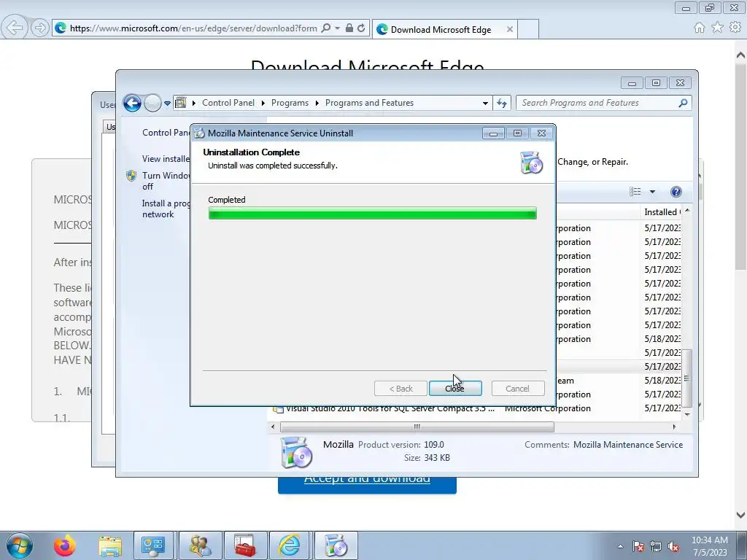Click the vertical scrollbar thumb in program list
Screen dimensions: 747x560
[x=686, y=378]
